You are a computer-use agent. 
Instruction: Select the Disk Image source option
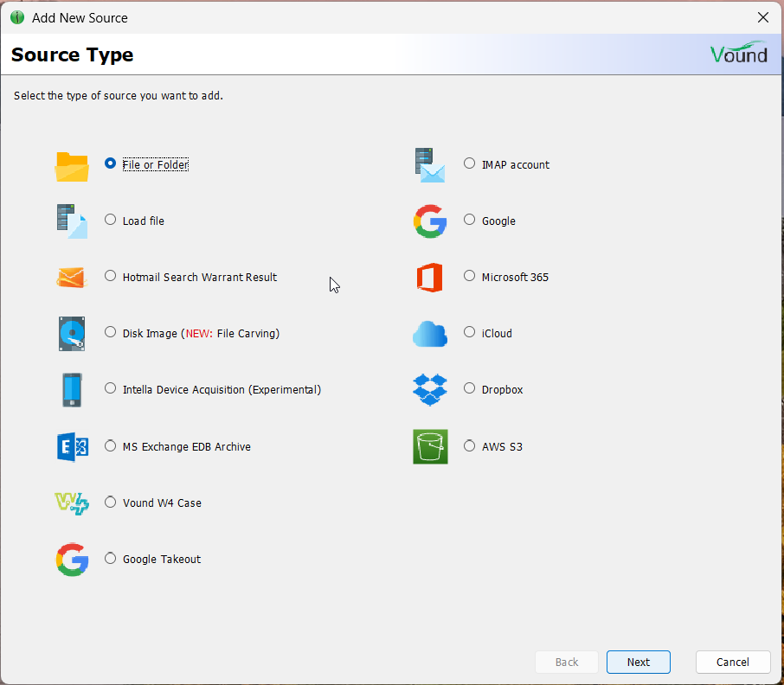(111, 332)
